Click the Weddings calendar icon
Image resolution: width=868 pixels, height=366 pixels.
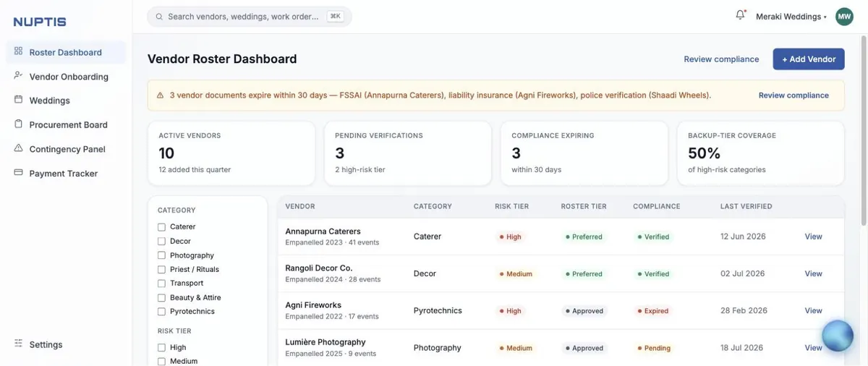click(x=18, y=100)
